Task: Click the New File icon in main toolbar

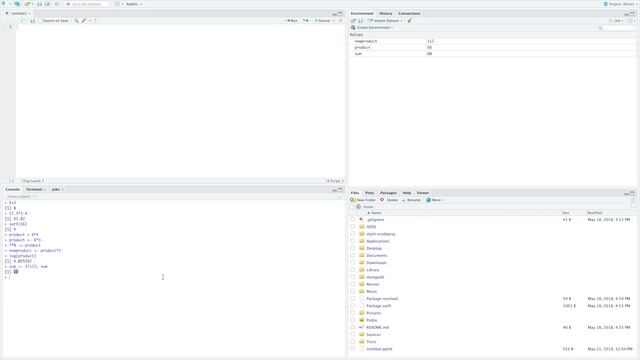Action: 4,4
